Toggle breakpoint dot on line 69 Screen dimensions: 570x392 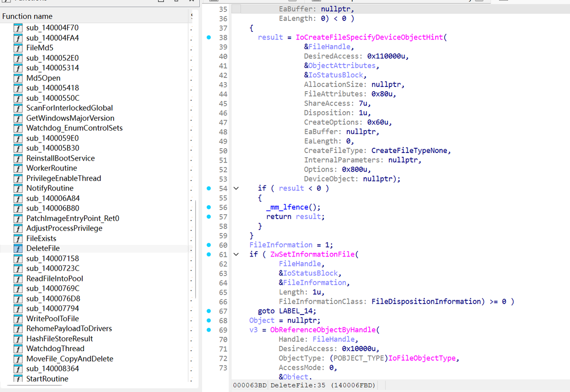tap(209, 330)
